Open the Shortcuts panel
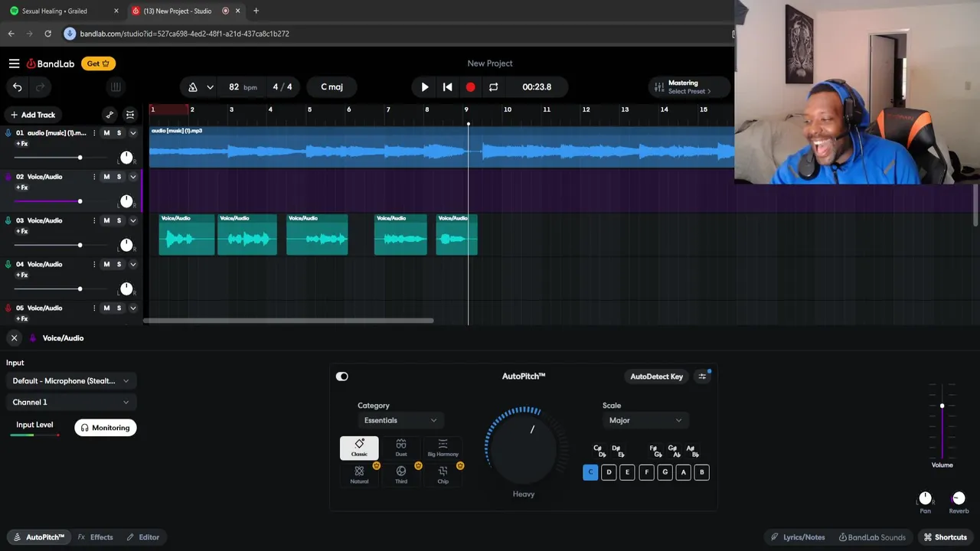Viewport: 980px width, 551px height. (x=946, y=537)
